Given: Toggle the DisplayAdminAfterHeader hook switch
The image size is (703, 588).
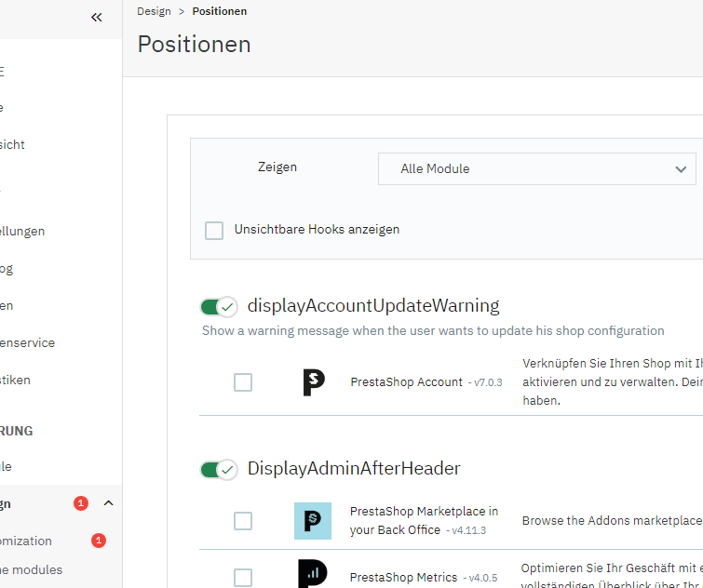Looking at the screenshot, I should [x=219, y=470].
